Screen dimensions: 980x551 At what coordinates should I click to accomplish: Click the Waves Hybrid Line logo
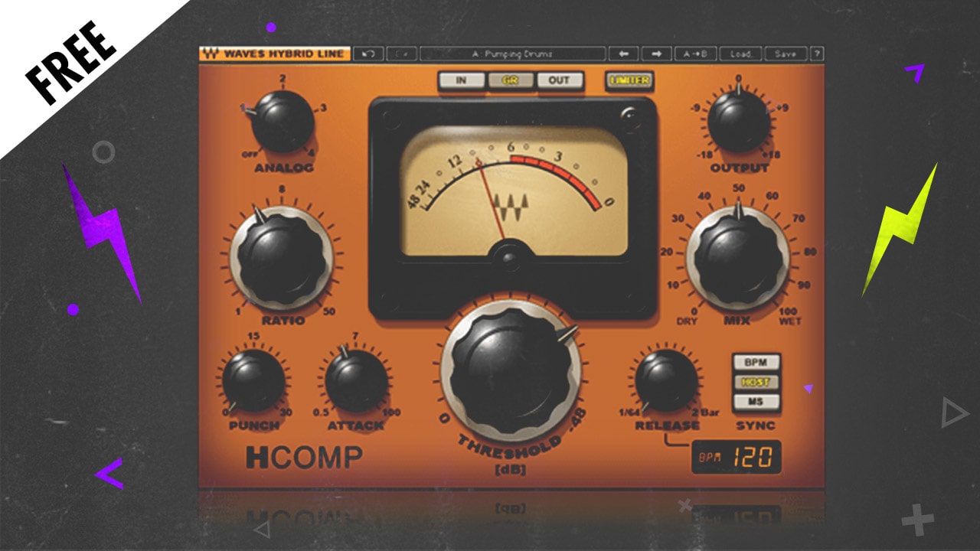tap(275, 54)
